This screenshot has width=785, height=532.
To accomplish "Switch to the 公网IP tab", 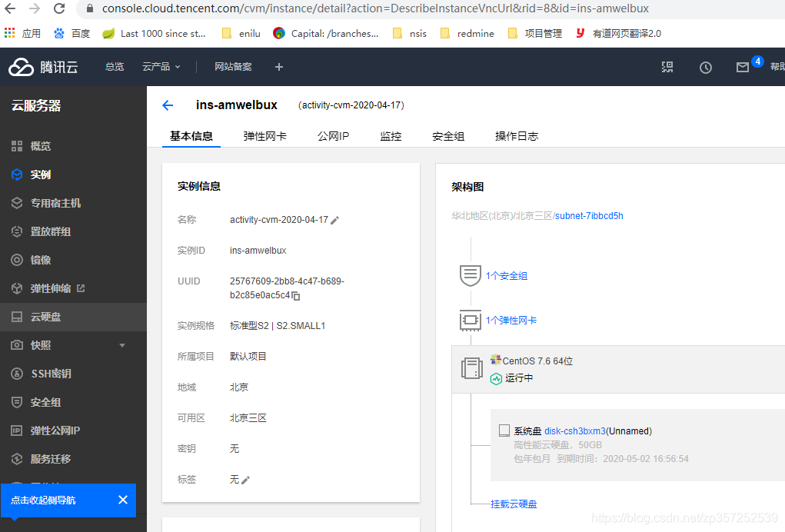I will (x=333, y=136).
